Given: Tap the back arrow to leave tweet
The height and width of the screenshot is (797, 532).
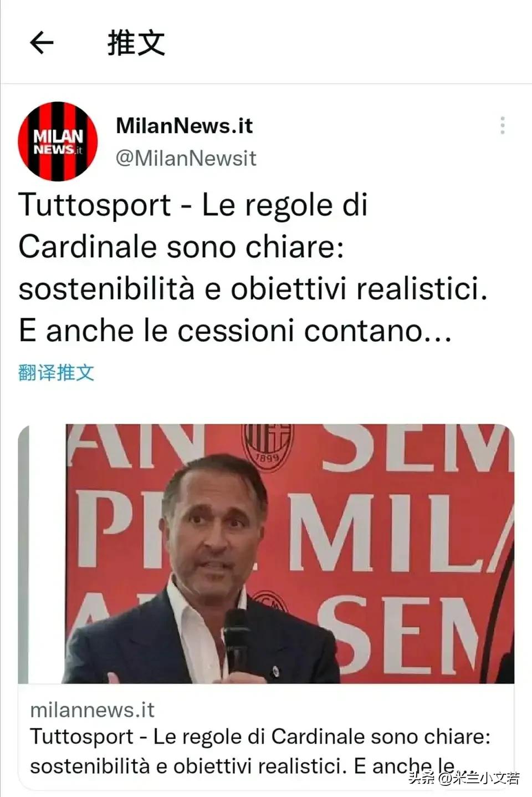Looking at the screenshot, I should [x=42, y=43].
